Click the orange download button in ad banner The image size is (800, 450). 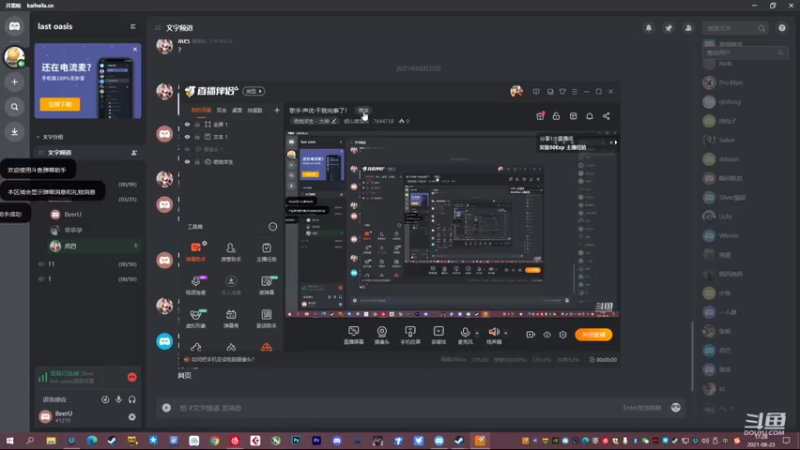coord(60,104)
